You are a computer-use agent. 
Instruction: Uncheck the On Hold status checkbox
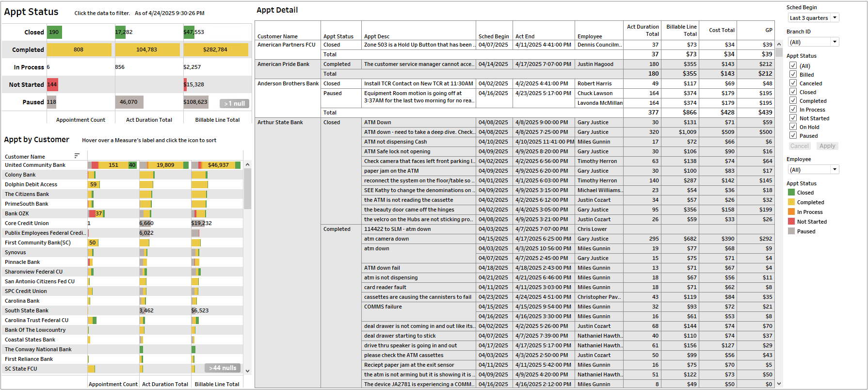tap(793, 127)
